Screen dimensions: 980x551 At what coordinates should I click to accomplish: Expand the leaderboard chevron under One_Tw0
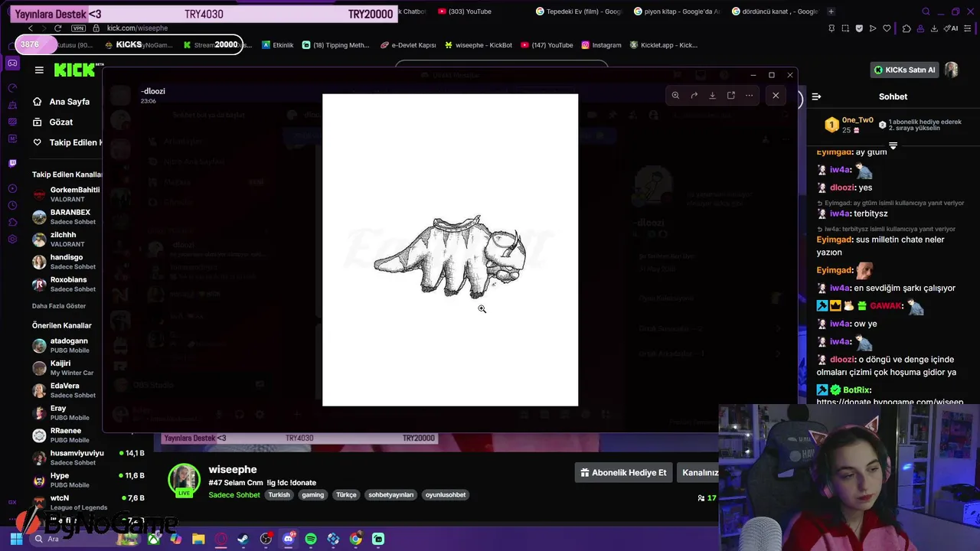(x=893, y=145)
